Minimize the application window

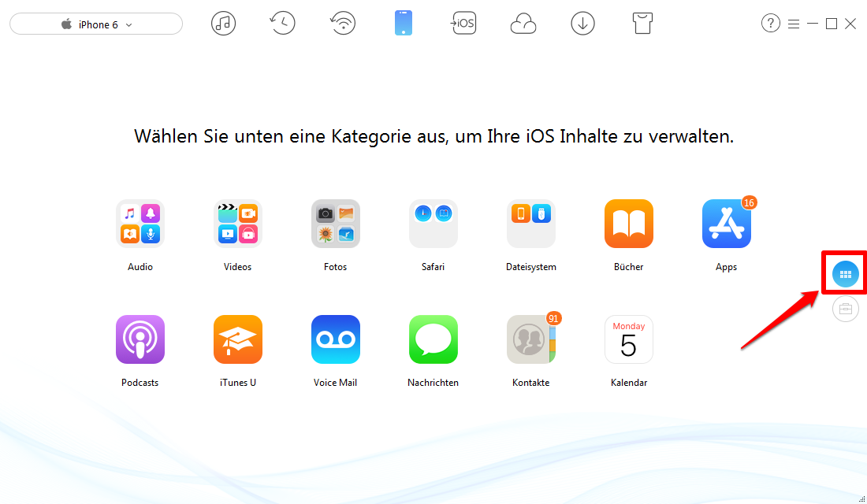(x=813, y=24)
